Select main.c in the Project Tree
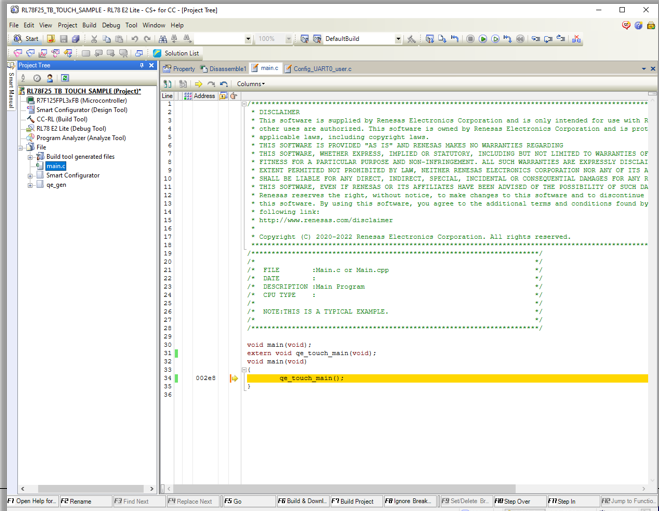The height and width of the screenshot is (511, 659). pyautogui.click(x=55, y=166)
